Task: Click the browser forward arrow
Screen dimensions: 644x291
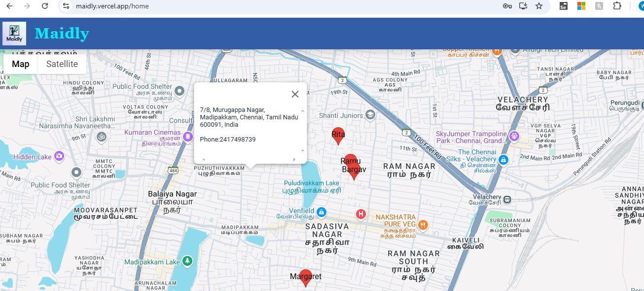Action: [x=27, y=6]
